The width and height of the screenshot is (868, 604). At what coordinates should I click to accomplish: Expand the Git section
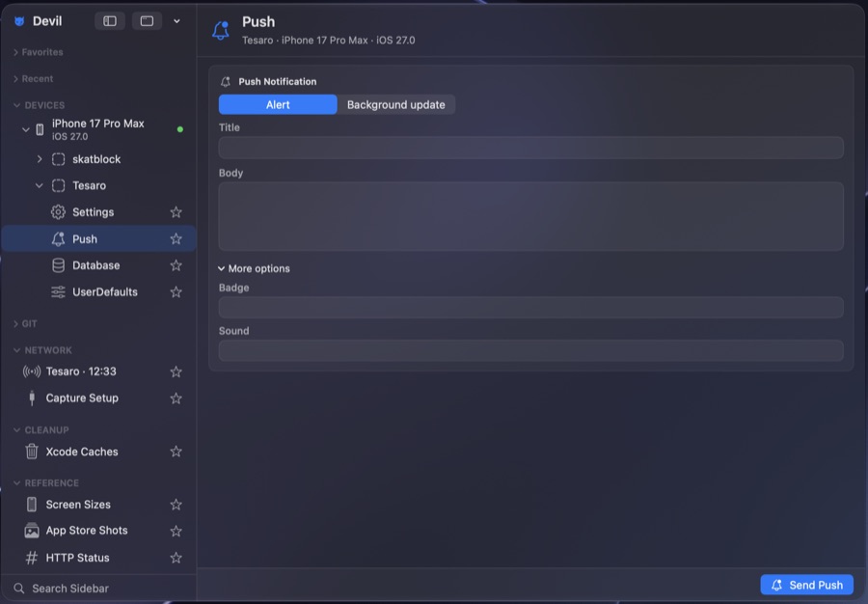pos(15,324)
